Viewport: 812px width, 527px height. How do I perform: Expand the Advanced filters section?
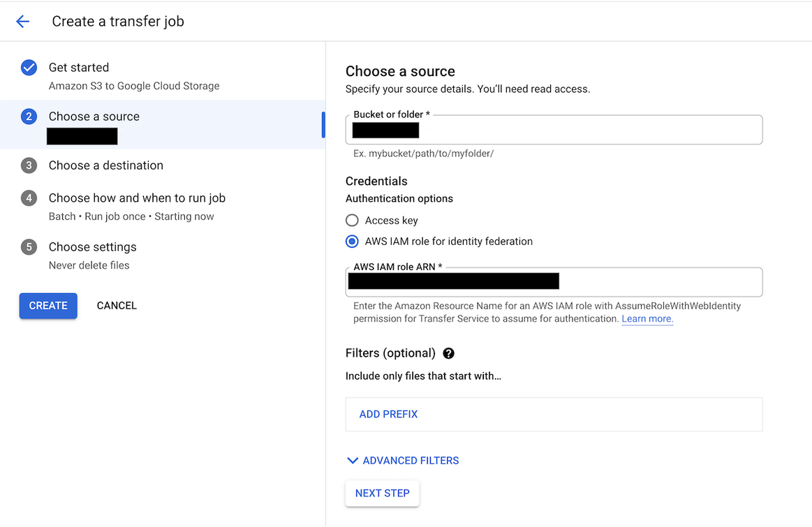tap(402, 460)
